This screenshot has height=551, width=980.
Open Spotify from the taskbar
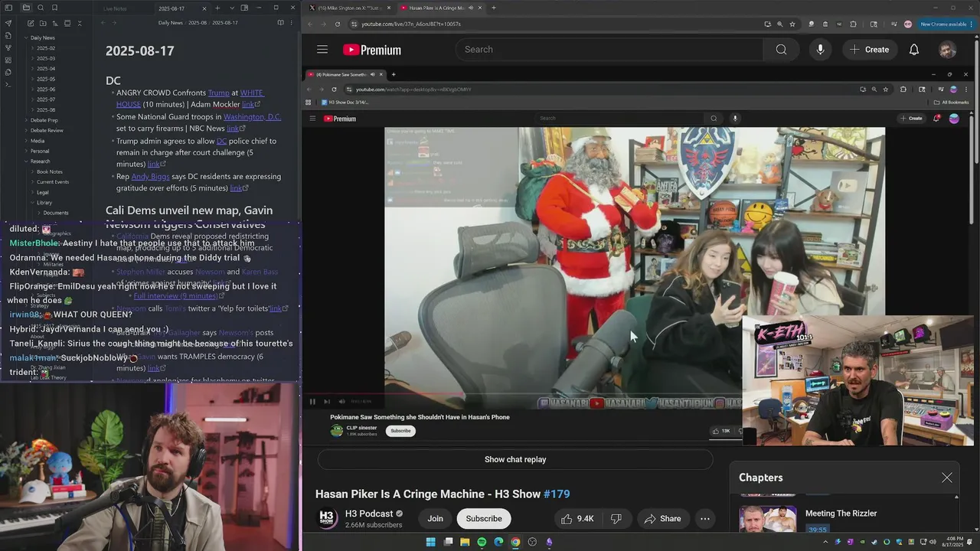(x=482, y=542)
